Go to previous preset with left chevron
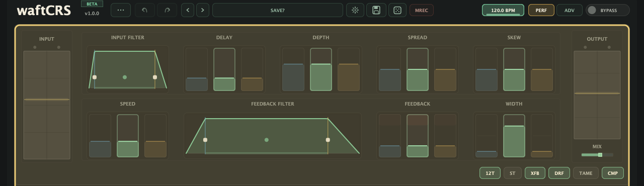This screenshot has width=644, height=186. click(x=188, y=10)
